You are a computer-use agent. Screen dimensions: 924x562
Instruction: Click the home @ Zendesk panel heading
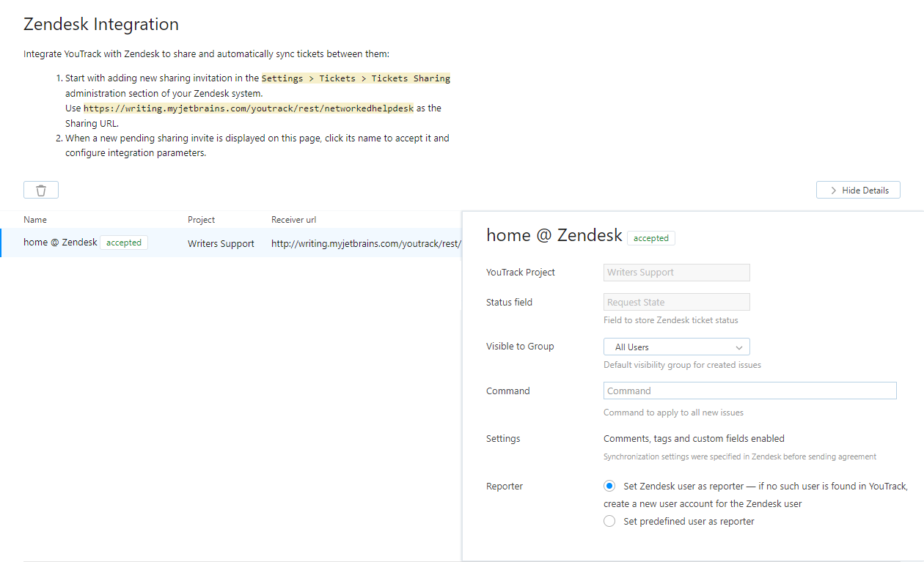(x=554, y=234)
